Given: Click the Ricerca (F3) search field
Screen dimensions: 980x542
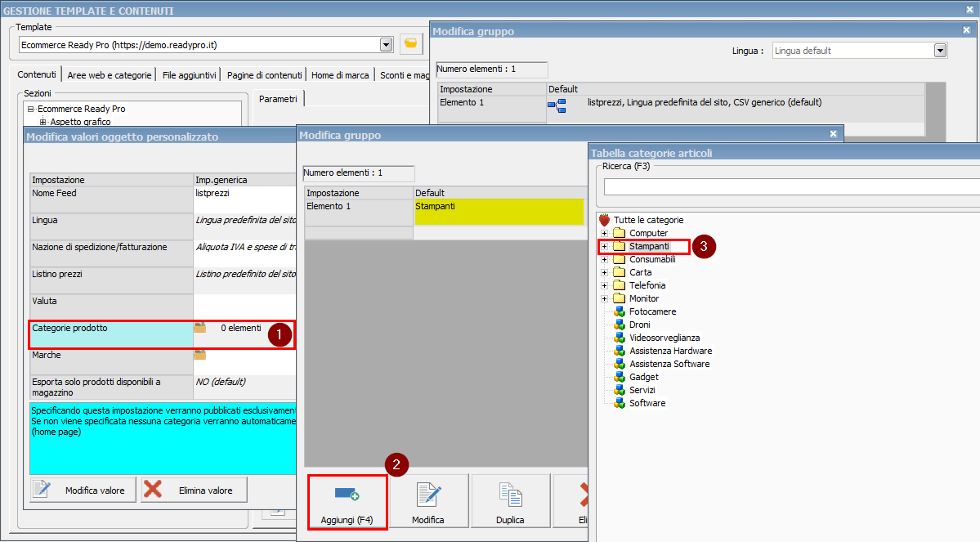Looking at the screenshot, I should click(x=791, y=186).
